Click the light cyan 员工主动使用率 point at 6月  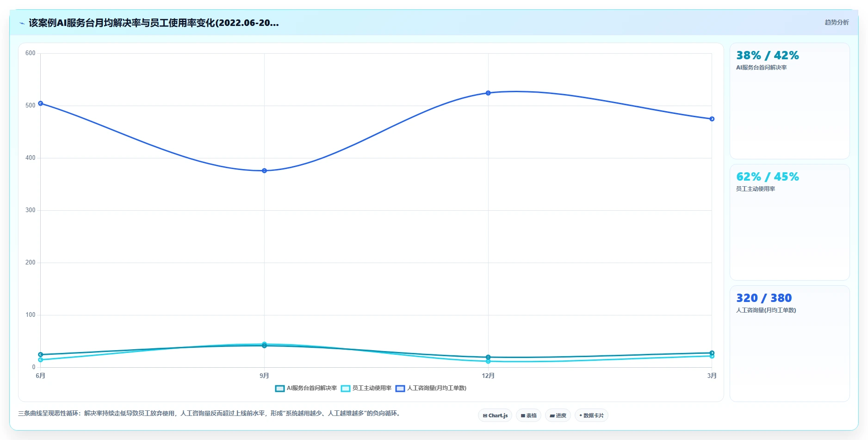tap(41, 360)
